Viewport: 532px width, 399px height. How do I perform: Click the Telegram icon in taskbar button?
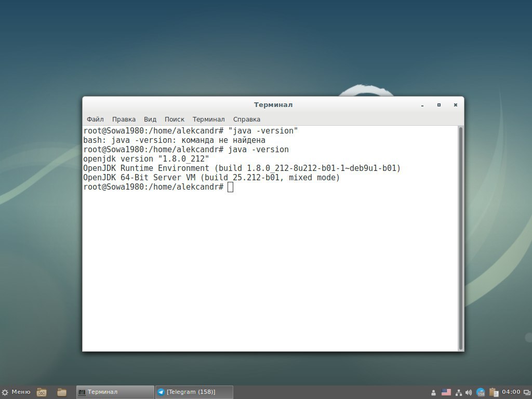pos(161,392)
